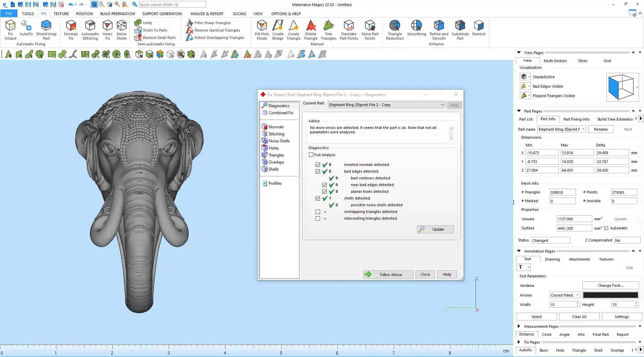Open the Current Part dropdown
This screenshot has width=644, height=357.
[x=386, y=105]
